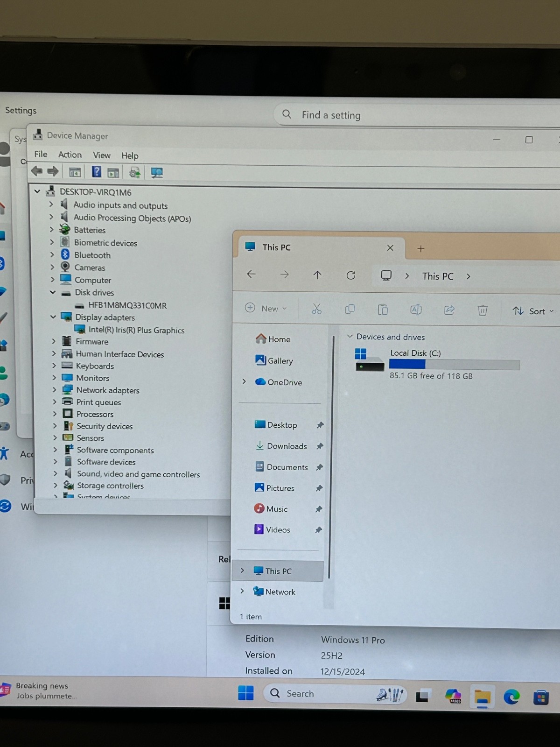Viewport: 560px width, 747px height.
Task: Click the Rename icon in File Explorer toolbar
Action: click(416, 310)
